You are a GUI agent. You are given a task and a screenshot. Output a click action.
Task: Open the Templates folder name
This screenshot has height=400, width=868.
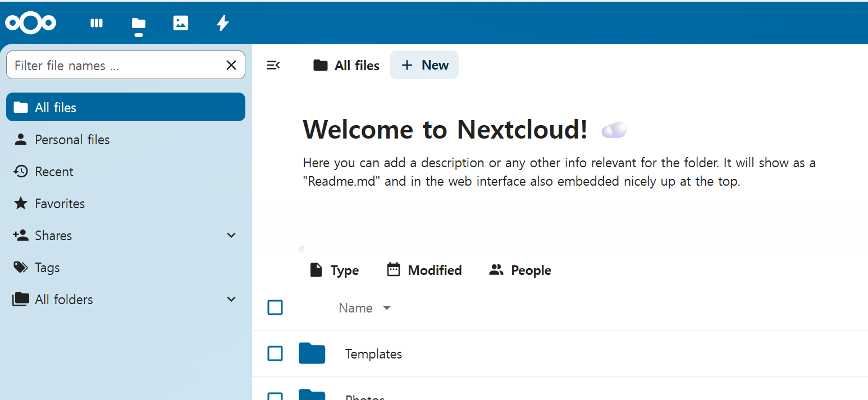pyautogui.click(x=373, y=354)
